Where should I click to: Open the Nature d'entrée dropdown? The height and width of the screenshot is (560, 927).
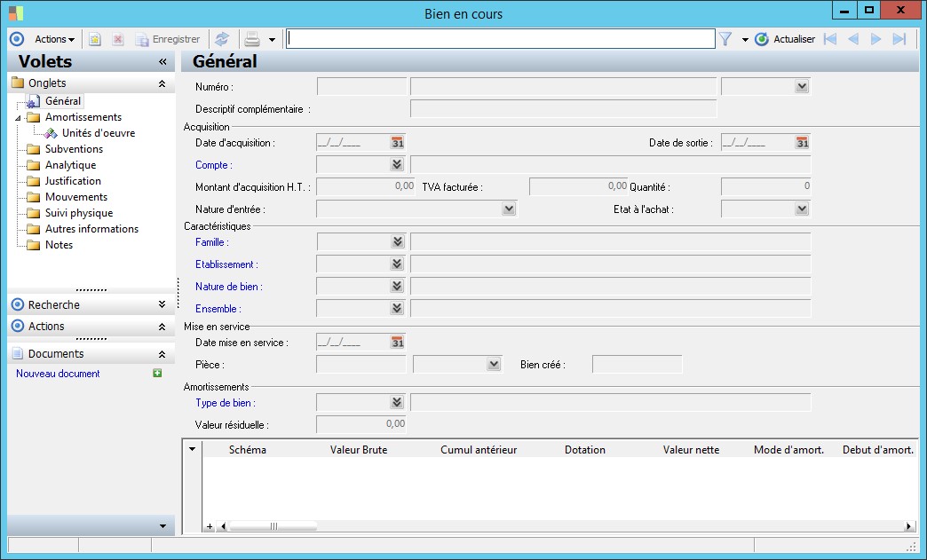coord(508,209)
